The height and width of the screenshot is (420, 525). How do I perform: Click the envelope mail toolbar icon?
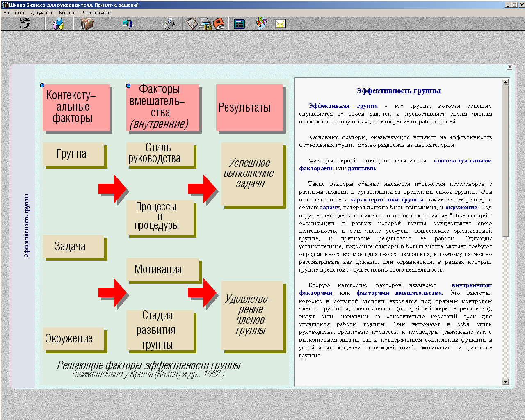click(x=281, y=24)
